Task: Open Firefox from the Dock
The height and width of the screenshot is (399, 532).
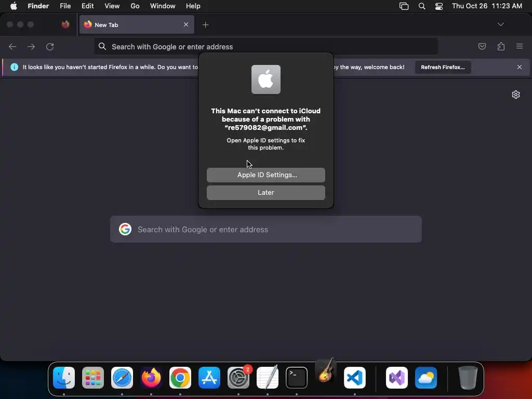Action: coord(151,378)
